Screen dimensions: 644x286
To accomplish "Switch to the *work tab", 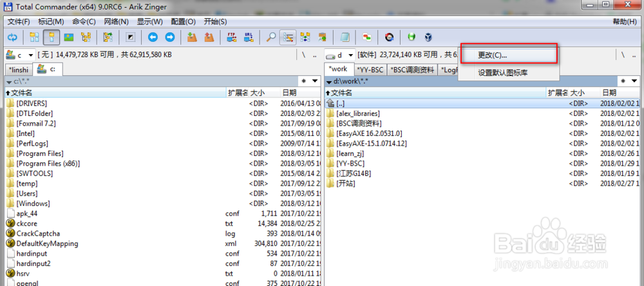I will point(339,69).
